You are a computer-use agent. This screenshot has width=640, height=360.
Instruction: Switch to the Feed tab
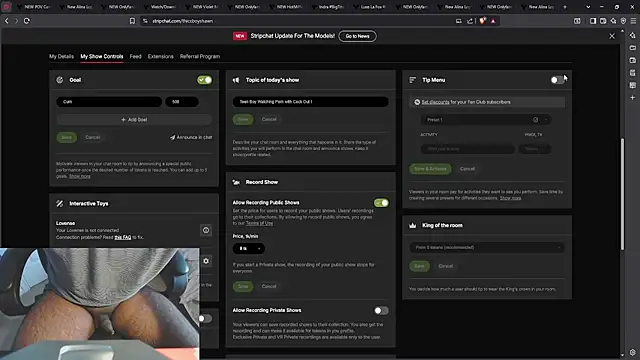[x=136, y=56]
